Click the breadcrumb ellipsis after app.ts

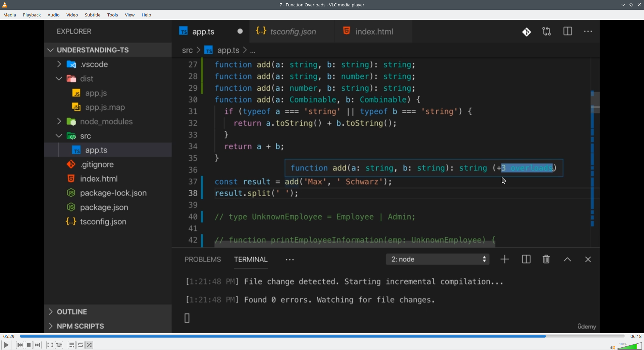click(253, 51)
